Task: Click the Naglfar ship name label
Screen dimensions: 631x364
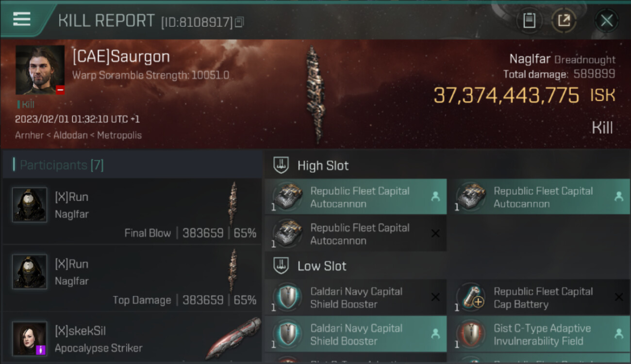Action: pos(530,59)
